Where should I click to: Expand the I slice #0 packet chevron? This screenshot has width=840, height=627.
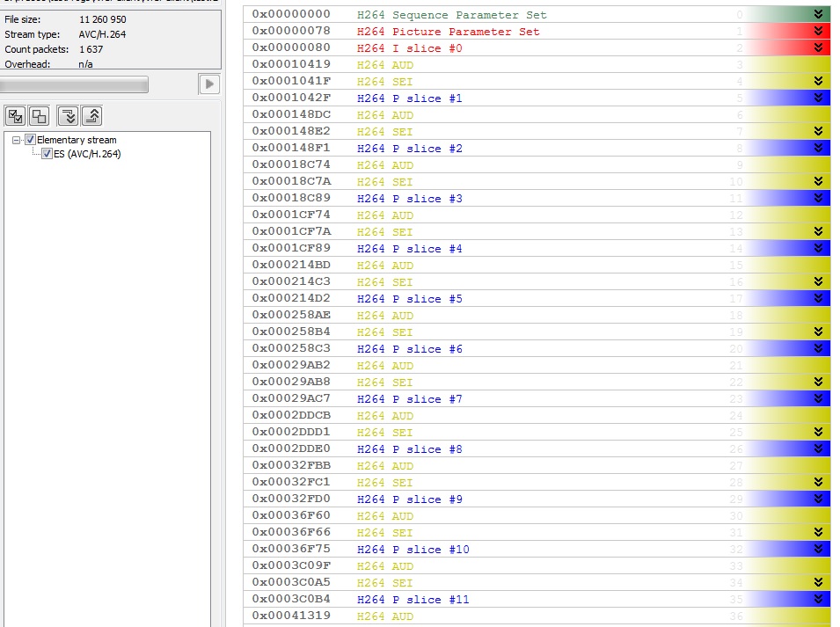tap(818, 47)
